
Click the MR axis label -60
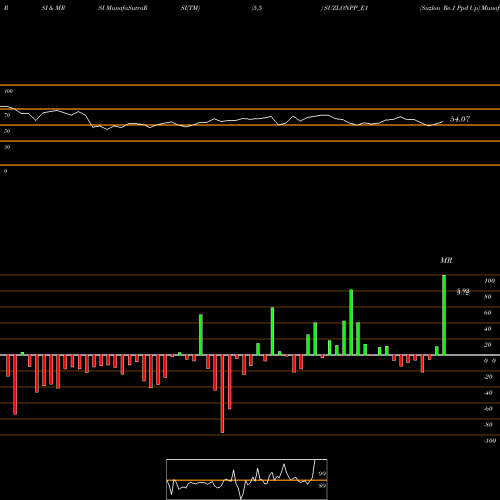488,409
